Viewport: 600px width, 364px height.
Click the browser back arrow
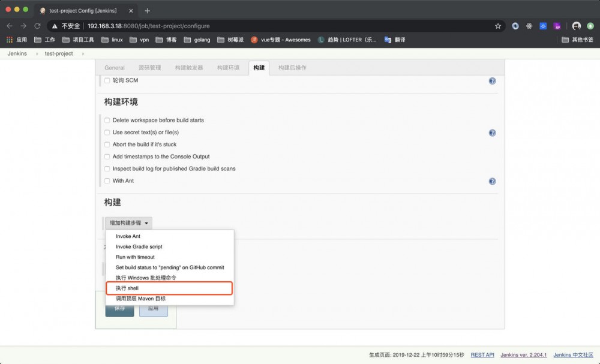[10, 26]
